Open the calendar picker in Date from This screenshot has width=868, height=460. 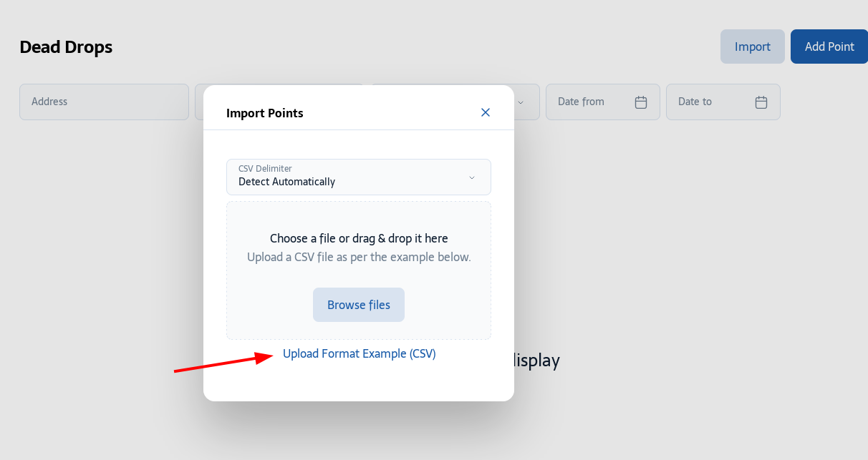[x=641, y=102]
